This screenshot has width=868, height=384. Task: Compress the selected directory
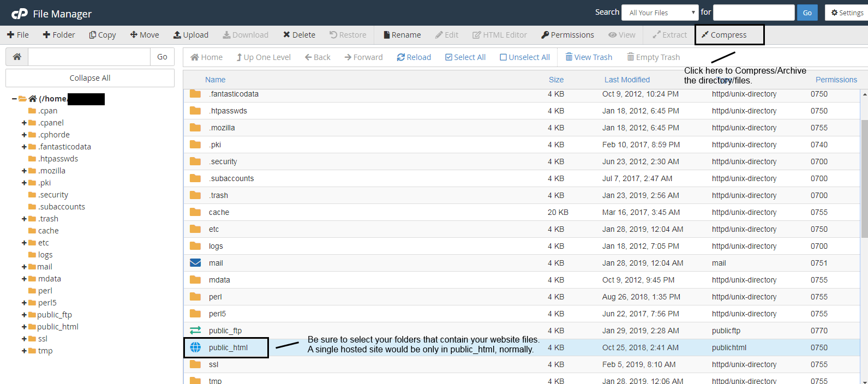click(x=724, y=35)
